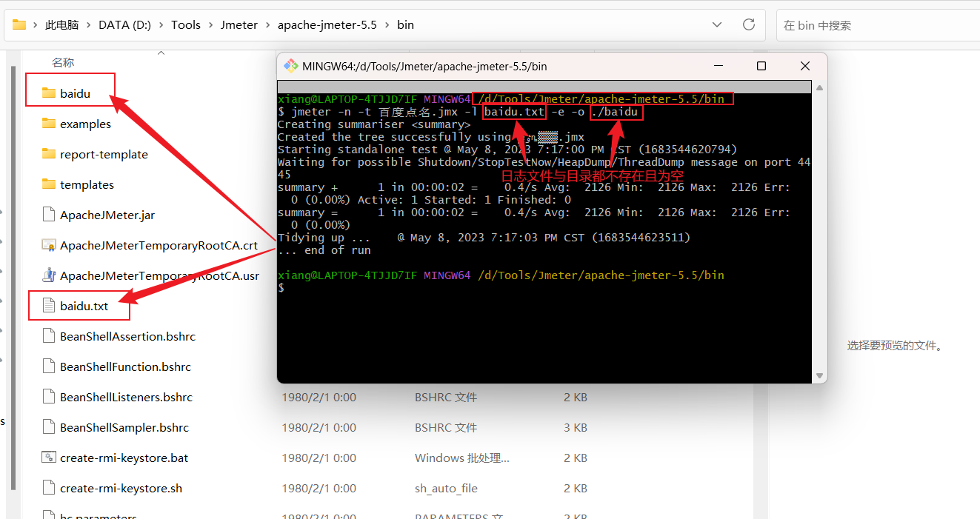
Task: Select the templates folder name
Action: point(87,184)
